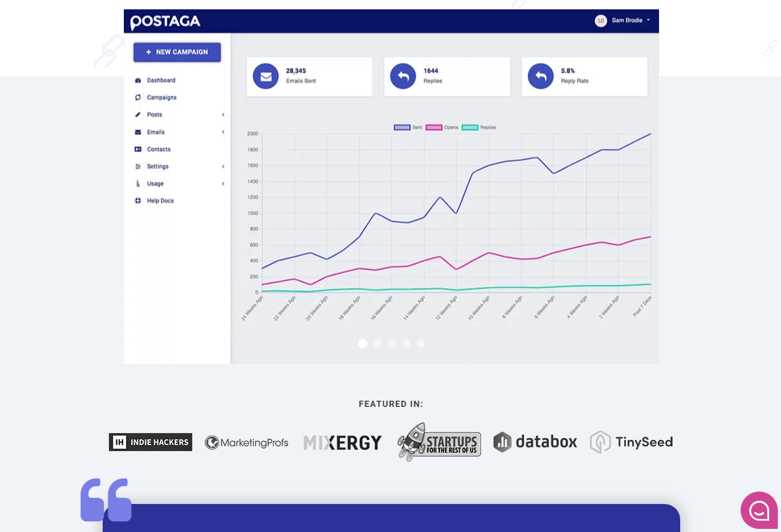Click the Indie Hackers logo
Viewport: 781px width, 532px height.
tap(151, 442)
